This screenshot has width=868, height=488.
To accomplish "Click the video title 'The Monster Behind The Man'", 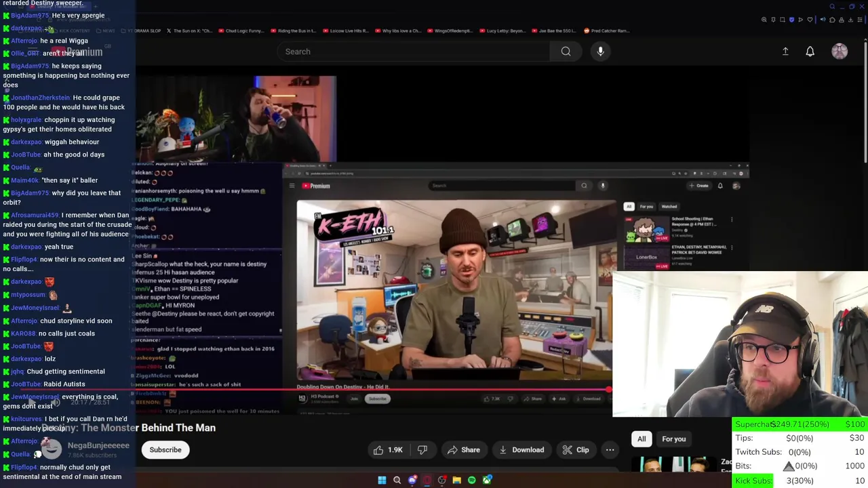I will click(149, 428).
